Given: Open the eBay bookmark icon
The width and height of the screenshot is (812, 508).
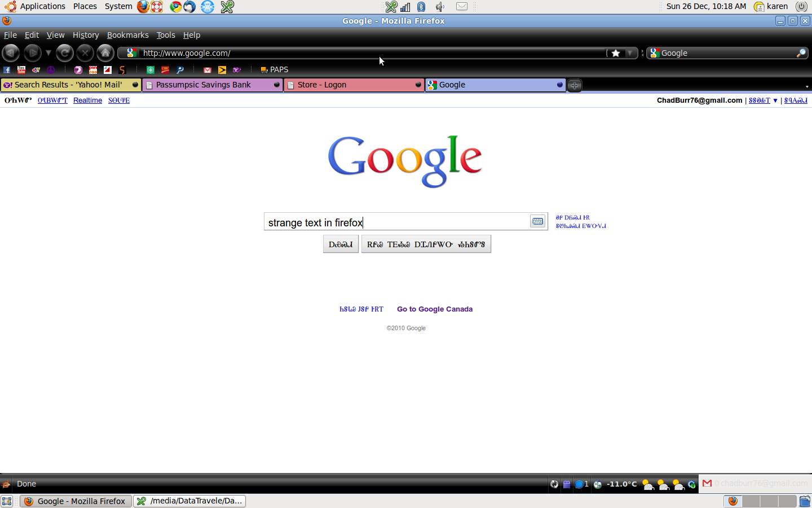Looking at the screenshot, I should click(x=36, y=70).
